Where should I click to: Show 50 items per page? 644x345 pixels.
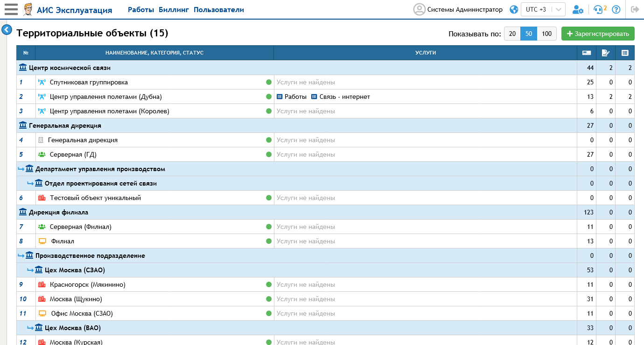point(529,34)
